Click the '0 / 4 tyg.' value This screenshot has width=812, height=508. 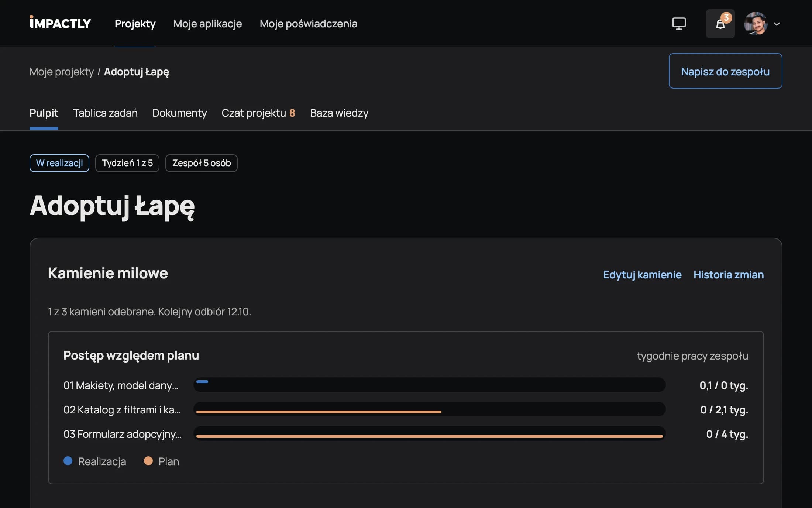(x=727, y=434)
